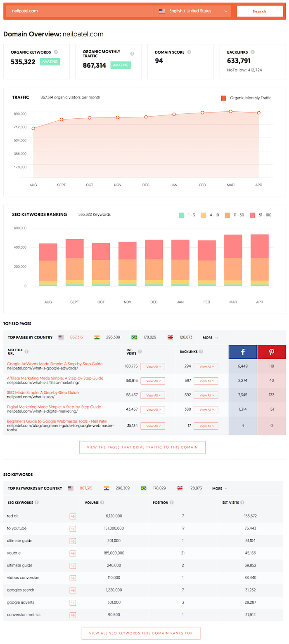The height and width of the screenshot is (644, 289).
Task: Toggle Organic Monthly Traffic legend in Traffic chart
Action: coord(246,98)
